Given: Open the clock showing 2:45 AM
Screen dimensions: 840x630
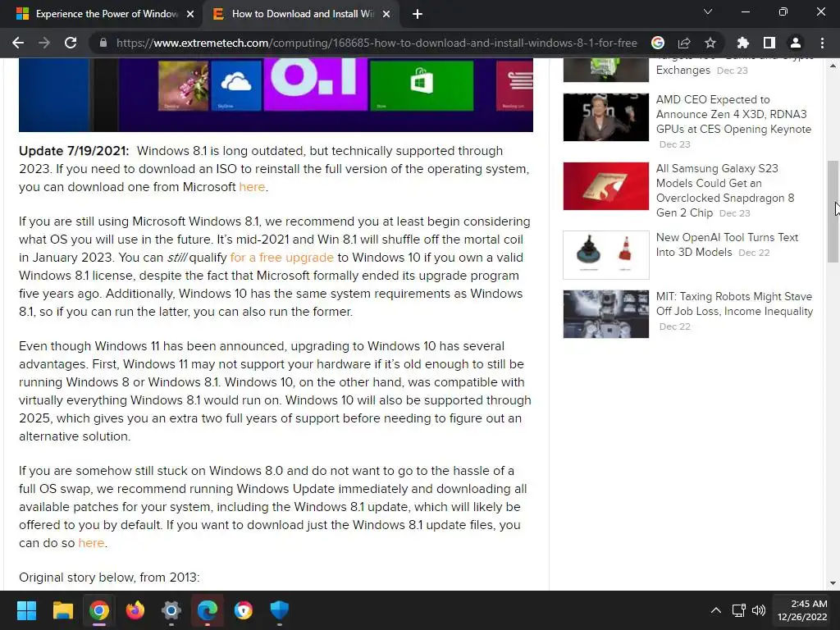Looking at the screenshot, I should click(x=802, y=610).
